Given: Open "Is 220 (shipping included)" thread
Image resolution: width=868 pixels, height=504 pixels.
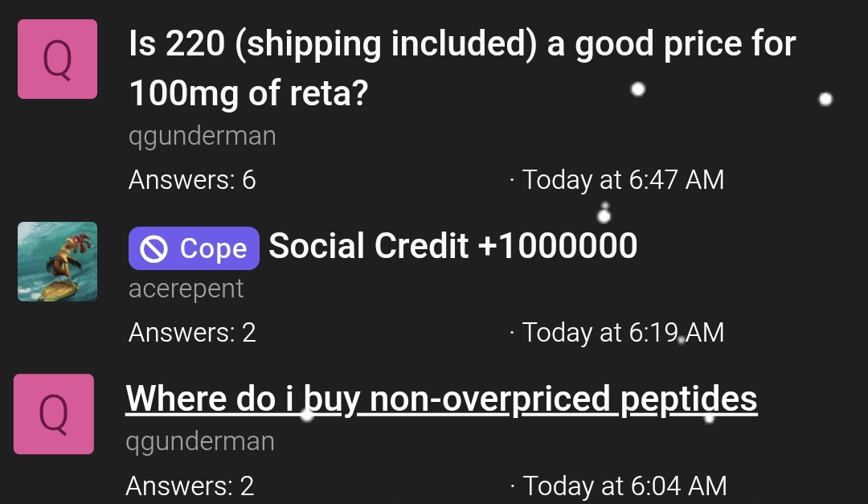Looking at the screenshot, I should tap(461, 43).
